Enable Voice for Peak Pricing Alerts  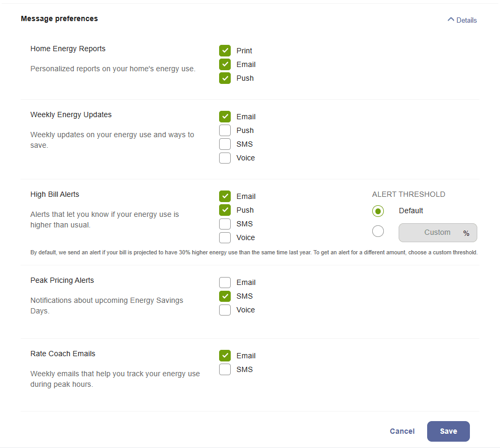(x=225, y=310)
